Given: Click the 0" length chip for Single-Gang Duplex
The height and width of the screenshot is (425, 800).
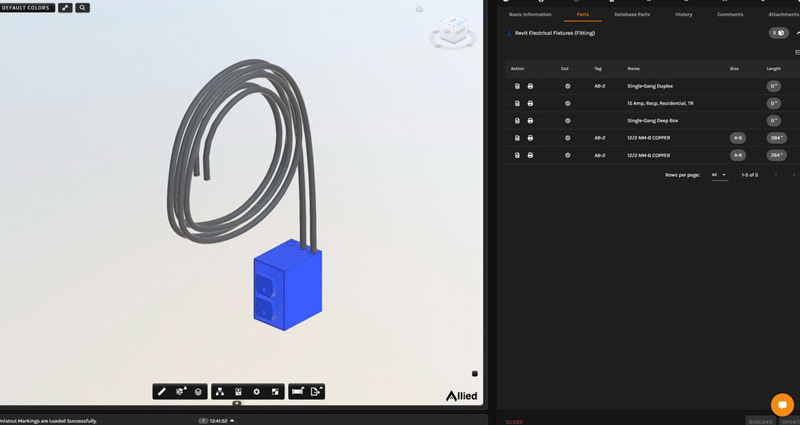Looking at the screenshot, I should click(773, 86).
